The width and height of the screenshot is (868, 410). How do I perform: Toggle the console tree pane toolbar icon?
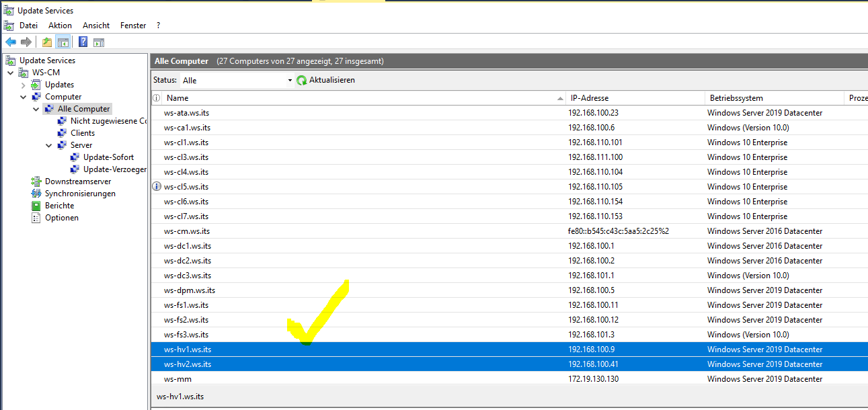[63, 42]
